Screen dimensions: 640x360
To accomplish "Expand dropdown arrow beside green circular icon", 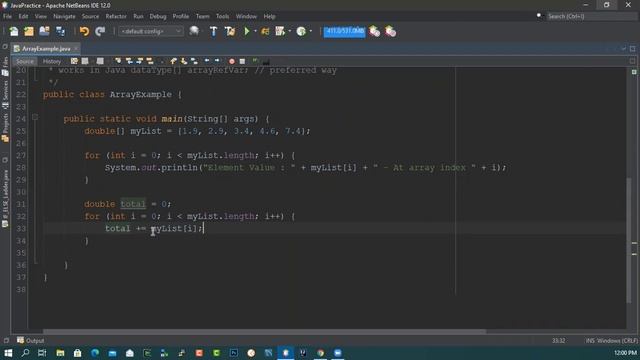I will pos(311,31).
